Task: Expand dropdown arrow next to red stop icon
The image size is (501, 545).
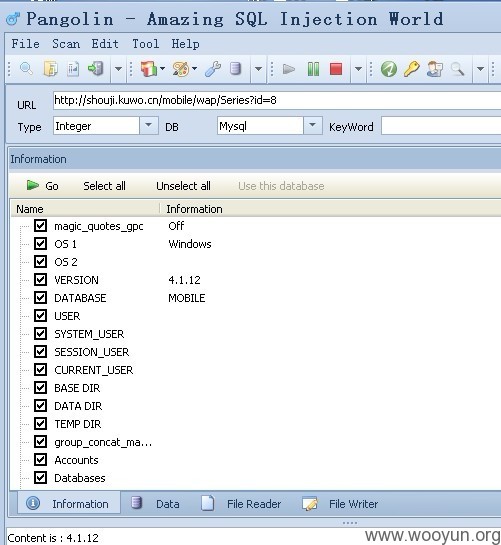Action: point(358,69)
